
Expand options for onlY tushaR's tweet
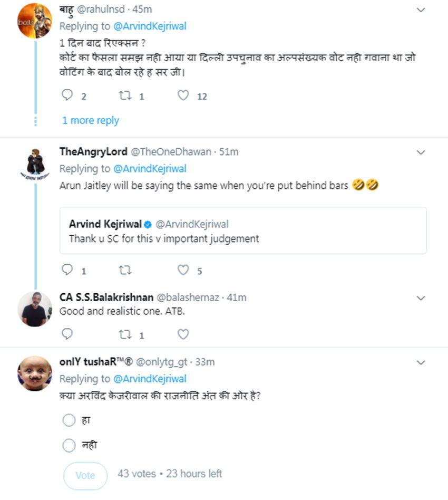click(x=421, y=363)
